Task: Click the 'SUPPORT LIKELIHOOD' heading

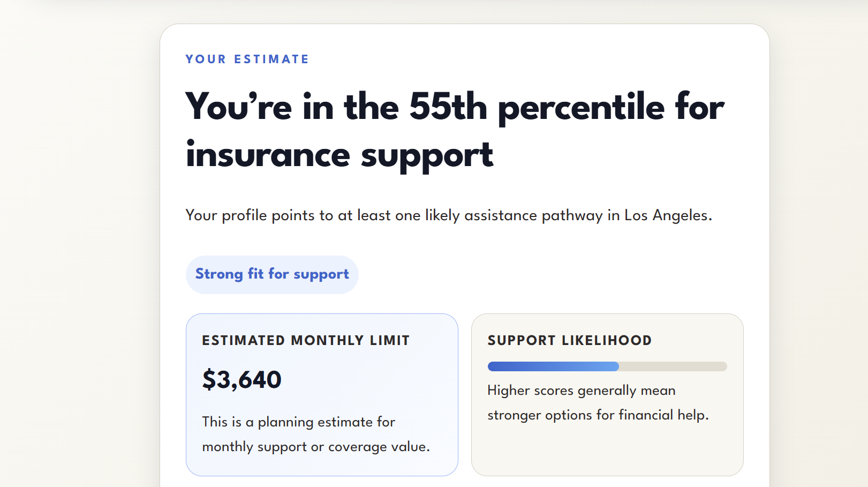Action: pos(570,340)
